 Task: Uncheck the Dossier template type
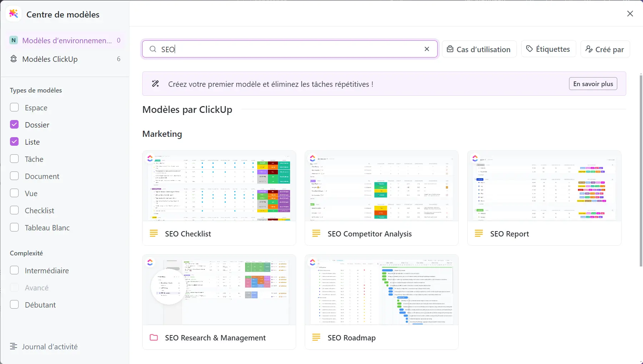coord(14,125)
